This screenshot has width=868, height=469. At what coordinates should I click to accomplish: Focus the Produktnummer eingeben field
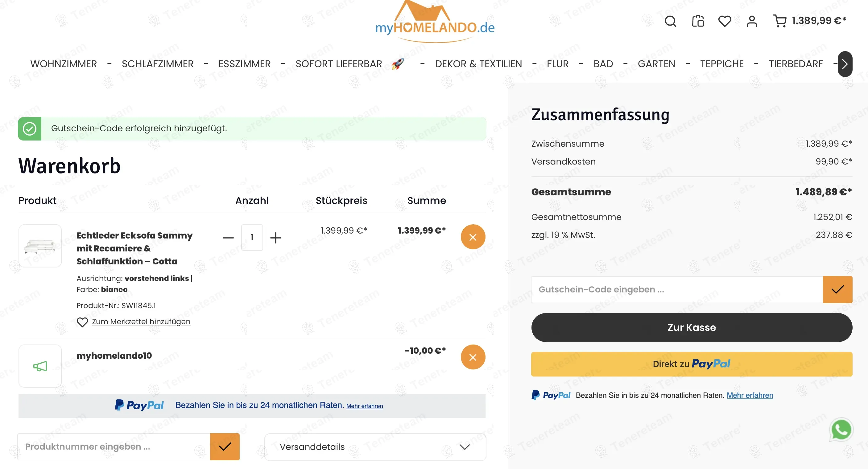coord(114,447)
